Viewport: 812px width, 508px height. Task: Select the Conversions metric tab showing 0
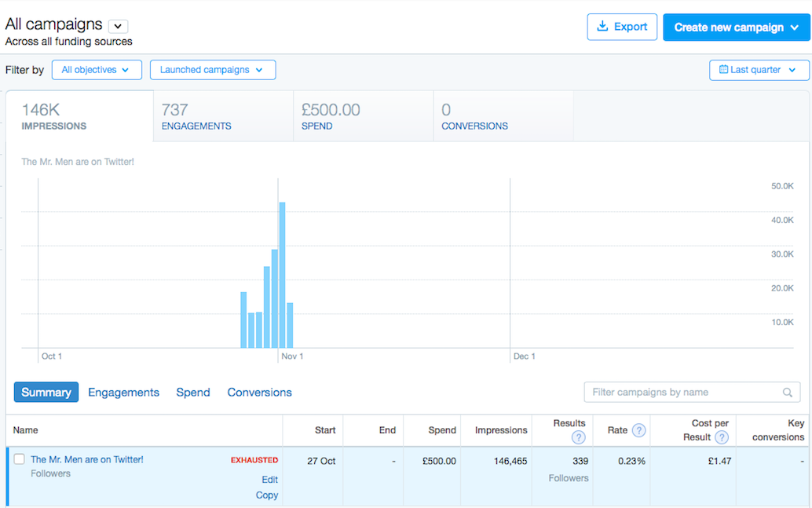(503, 116)
